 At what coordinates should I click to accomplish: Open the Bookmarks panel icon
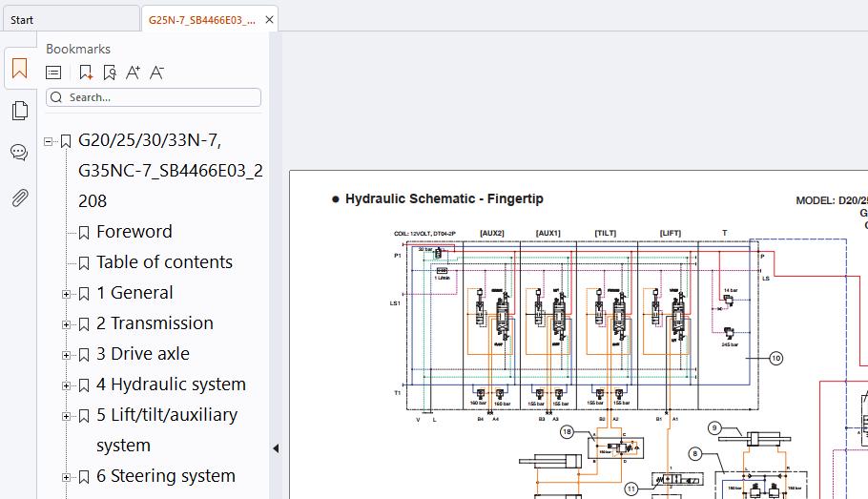[x=19, y=69]
